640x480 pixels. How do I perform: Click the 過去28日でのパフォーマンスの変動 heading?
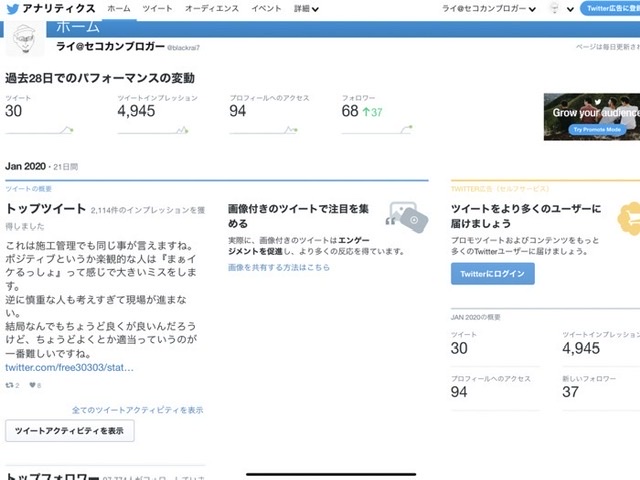pyautogui.click(x=100, y=78)
